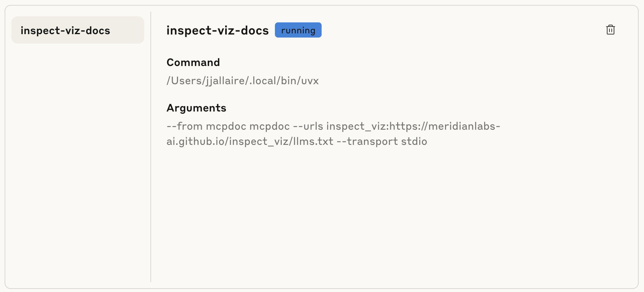Click the jjallaire folder in command path
Image resolution: width=644 pixels, height=292 pixels.
[x=225, y=81]
